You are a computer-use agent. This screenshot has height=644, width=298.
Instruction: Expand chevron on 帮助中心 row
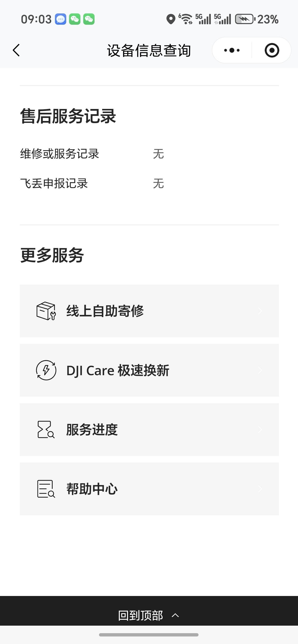pyautogui.click(x=260, y=489)
